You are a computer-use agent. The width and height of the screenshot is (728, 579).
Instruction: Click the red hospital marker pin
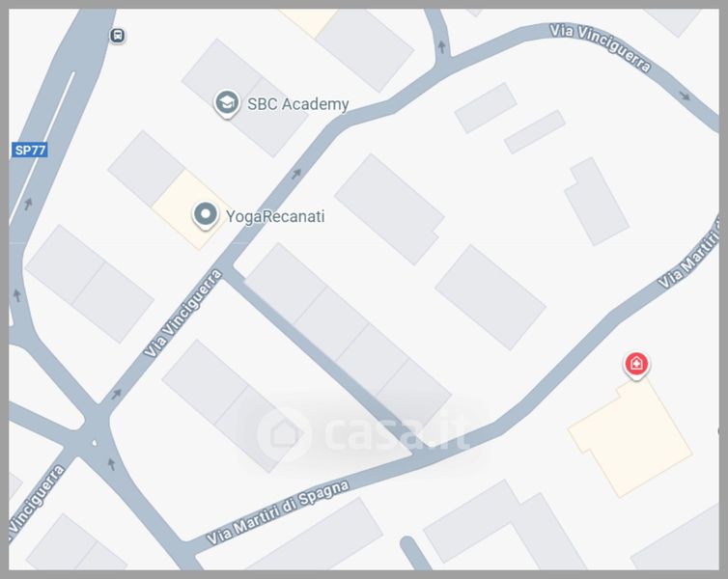636,365
